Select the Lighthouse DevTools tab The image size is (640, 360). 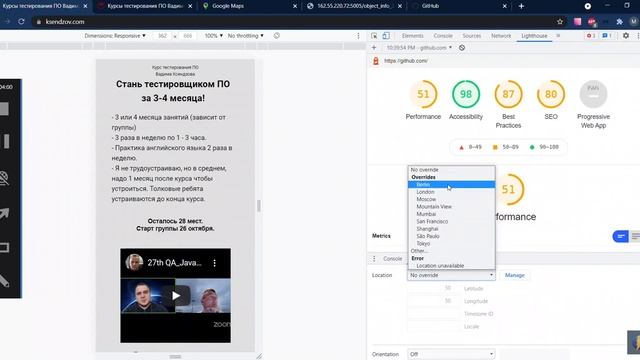pyautogui.click(x=534, y=36)
